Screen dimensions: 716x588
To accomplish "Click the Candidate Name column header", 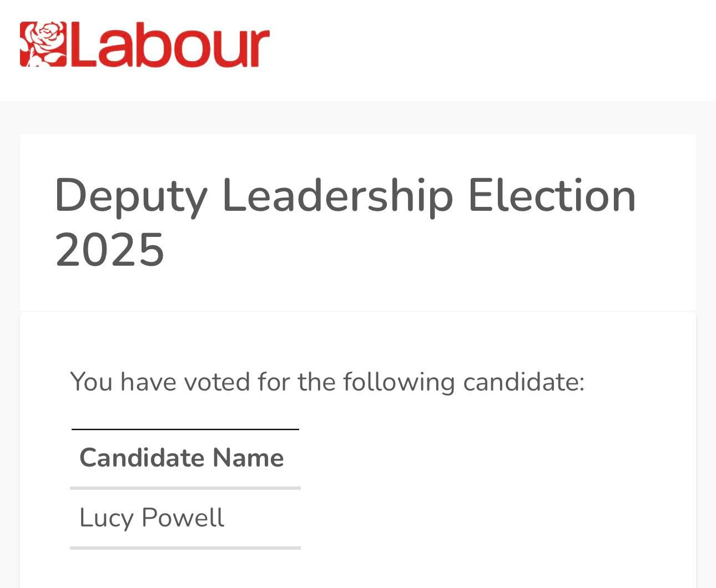I will 181,458.
